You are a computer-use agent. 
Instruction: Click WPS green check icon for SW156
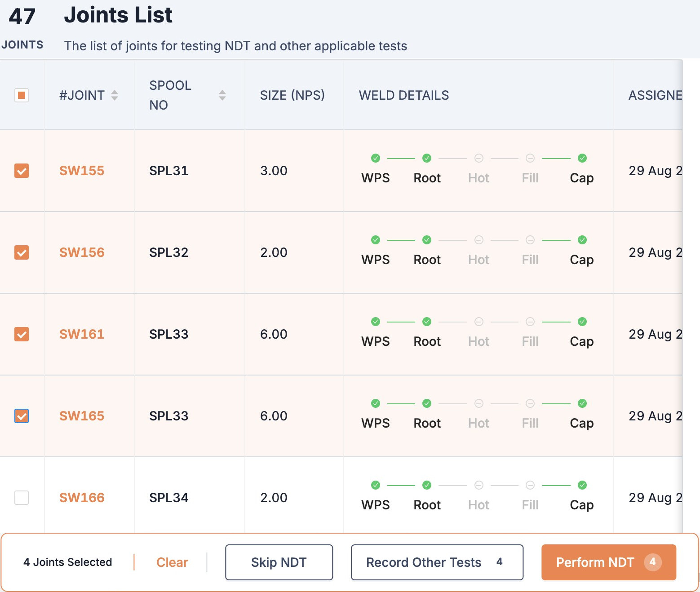pyautogui.click(x=376, y=240)
